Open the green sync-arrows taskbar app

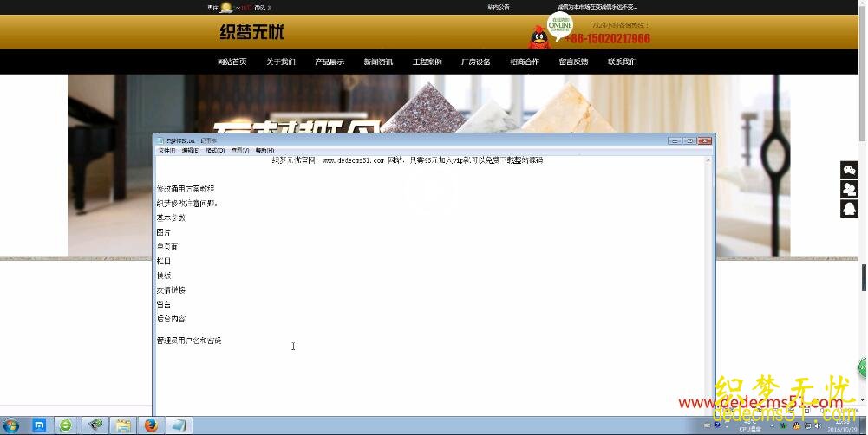(65, 425)
